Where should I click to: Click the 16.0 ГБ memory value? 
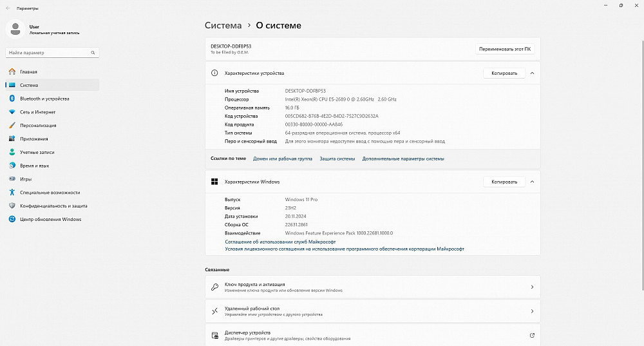[x=292, y=108]
